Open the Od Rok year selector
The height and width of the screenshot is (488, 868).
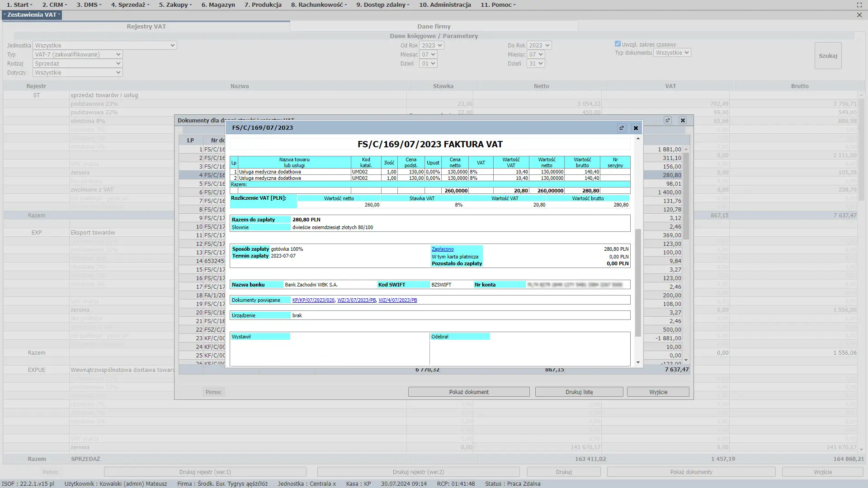coord(431,45)
